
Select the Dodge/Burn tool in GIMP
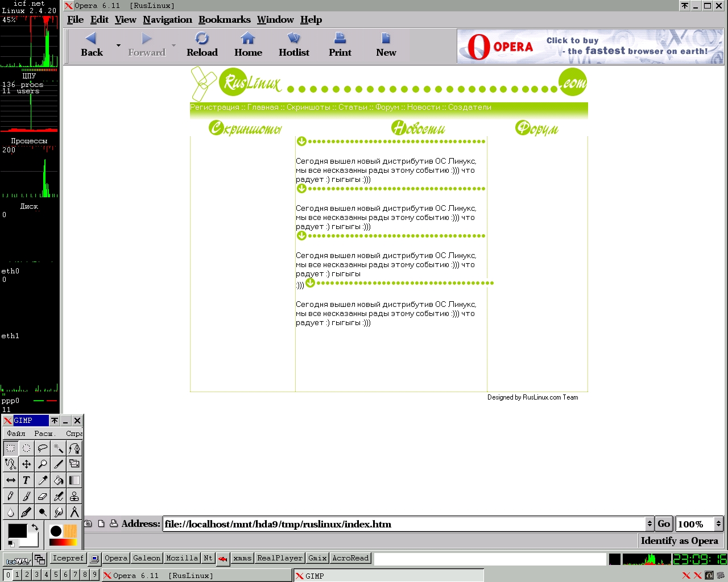pos(42,512)
